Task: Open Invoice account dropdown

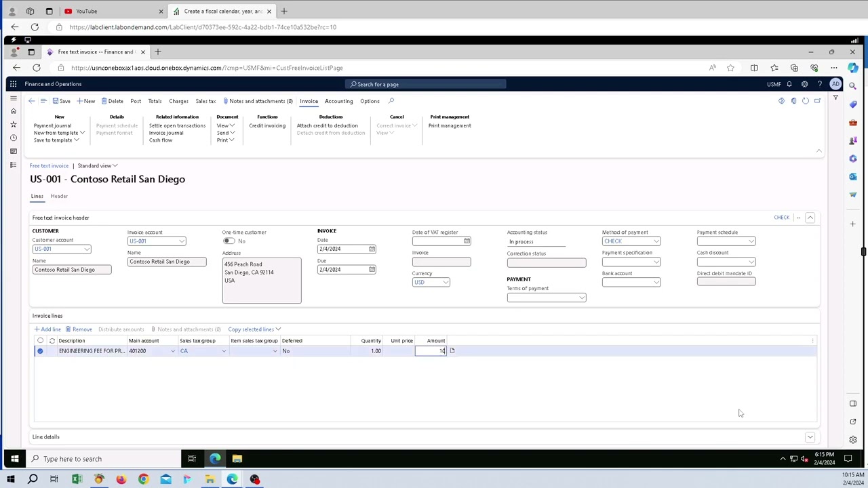Action: [x=182, y=241]
